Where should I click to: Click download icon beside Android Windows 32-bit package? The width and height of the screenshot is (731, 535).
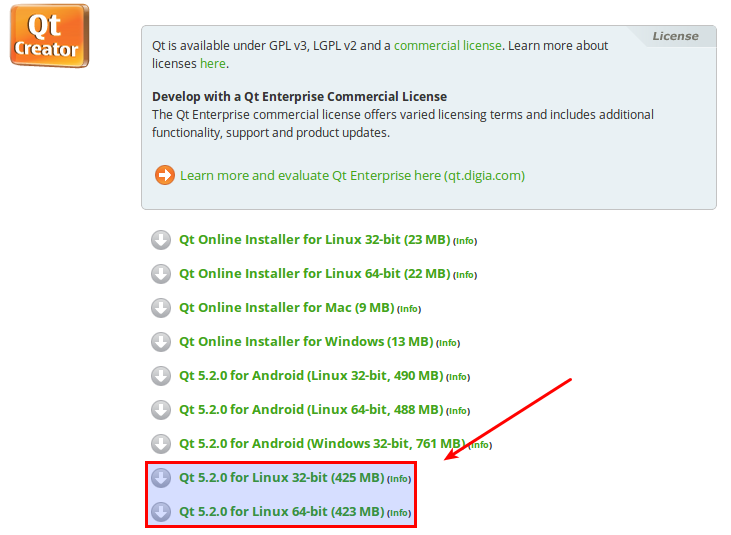coord(161,444)
